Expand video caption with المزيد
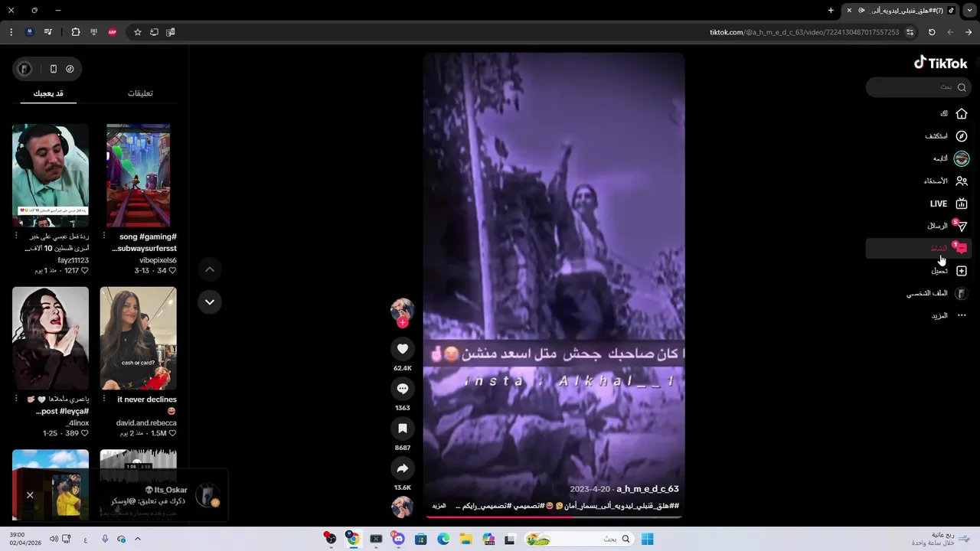This screenshot has width=980, height=551. point(439,506)
